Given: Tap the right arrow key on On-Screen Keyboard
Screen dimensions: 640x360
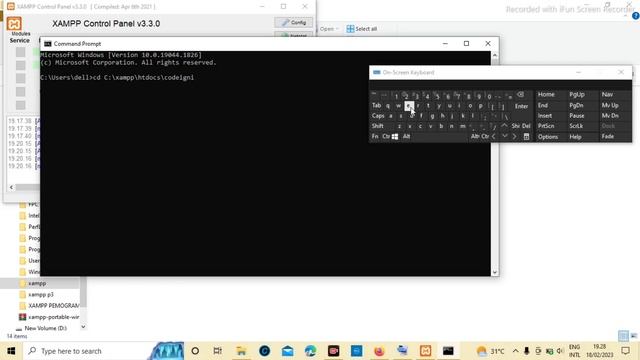Looking at the screenshot, I should click(515, 136).
